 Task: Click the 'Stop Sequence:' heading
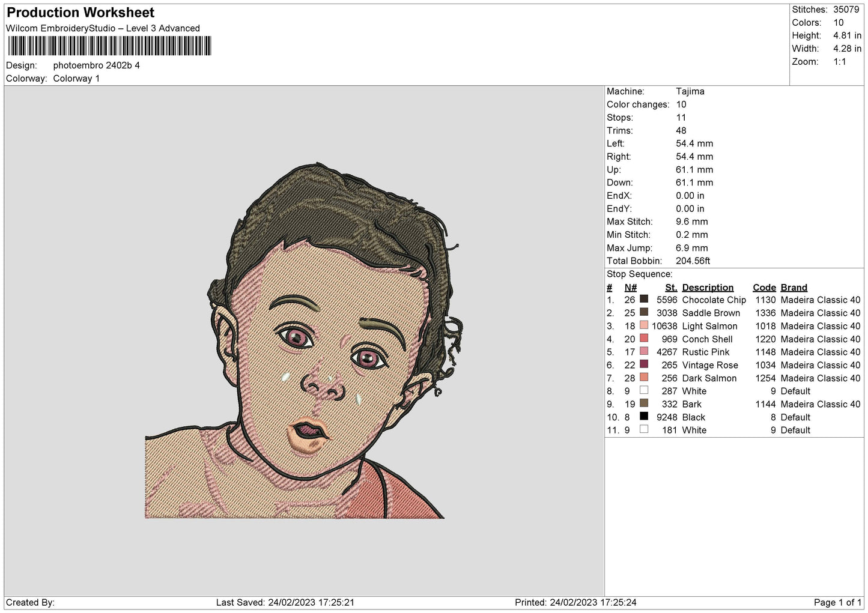(x=640, y=274)
